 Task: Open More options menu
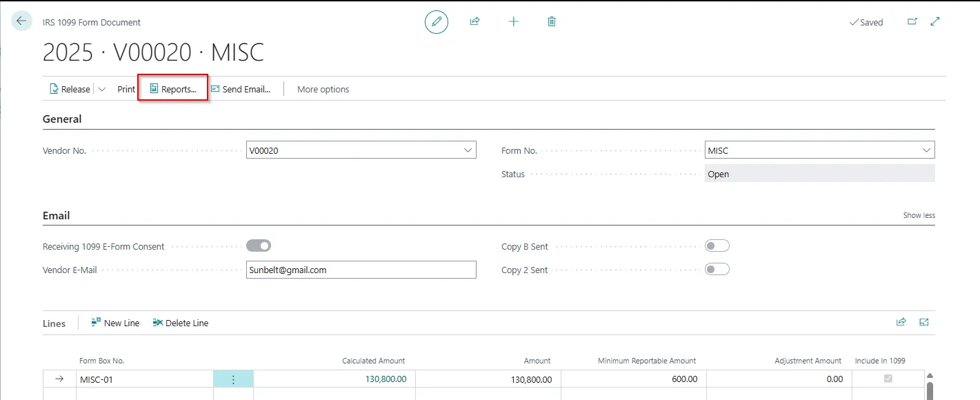323,89
